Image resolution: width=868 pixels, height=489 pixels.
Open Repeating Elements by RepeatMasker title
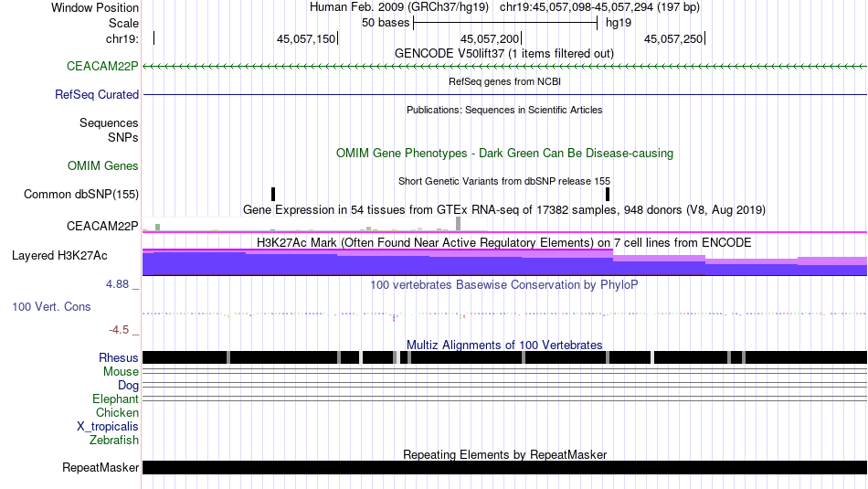tap(505, 454)
